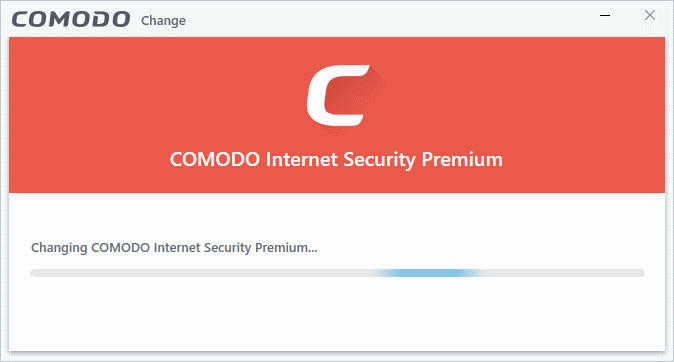Click the word "Security" in the banner heading
Screen dimensions: 674x362
point(380,160)
